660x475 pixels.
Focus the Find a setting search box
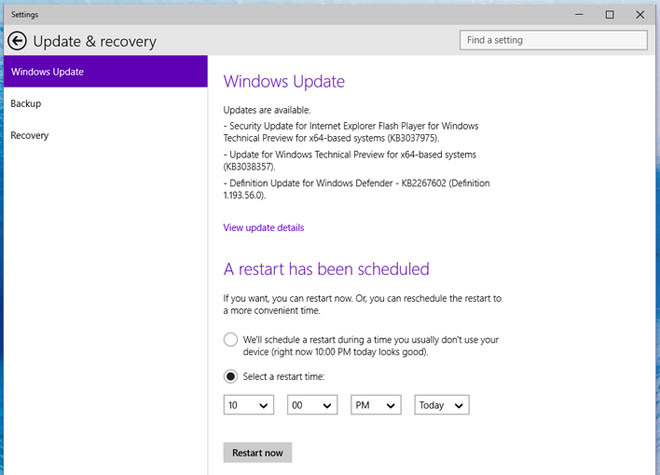pos(554,40)
